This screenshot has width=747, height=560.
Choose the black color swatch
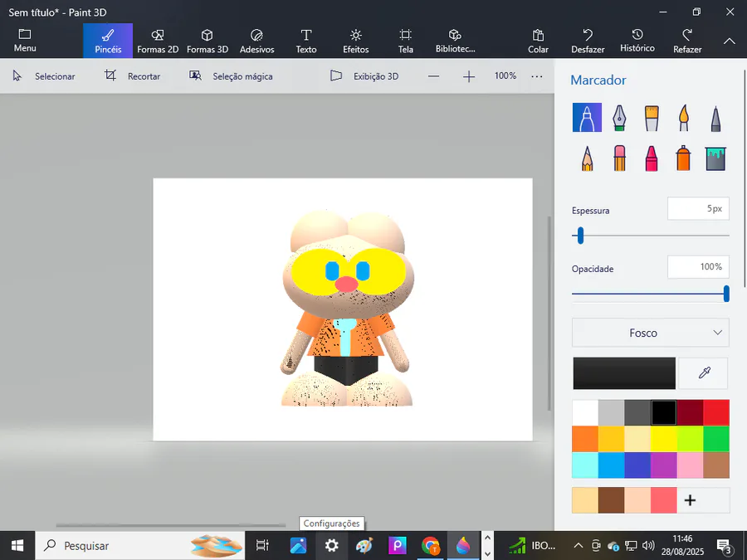664,412
